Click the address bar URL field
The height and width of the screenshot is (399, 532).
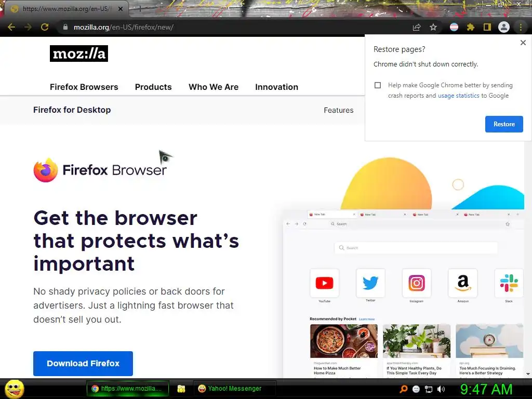coord(234,27)
